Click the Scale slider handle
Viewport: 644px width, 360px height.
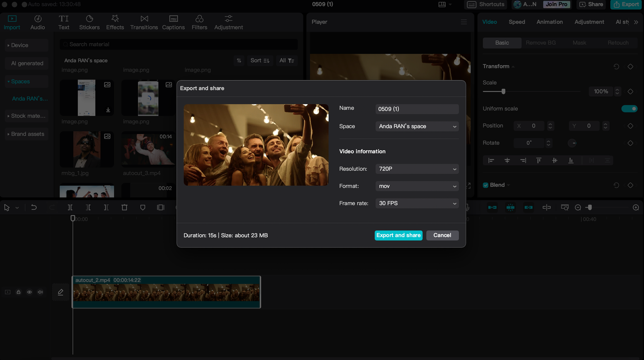[503, 92]
